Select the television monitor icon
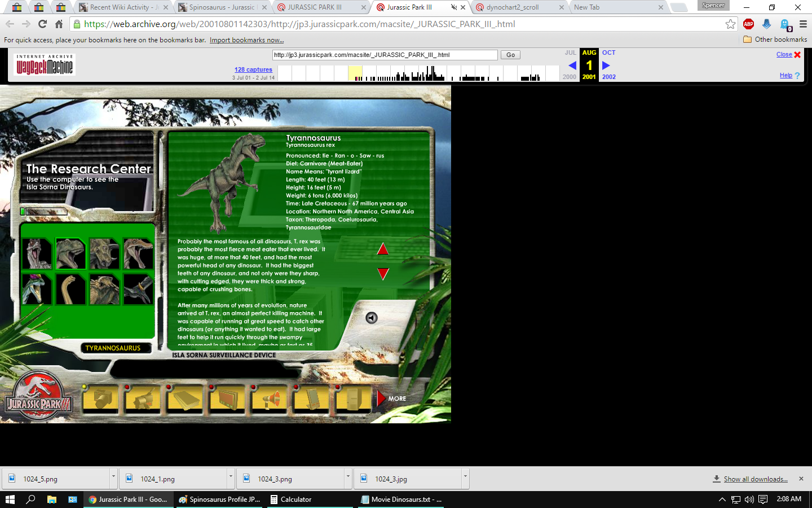The height and width of the screenshot is (508, 812). pos(228,400)
